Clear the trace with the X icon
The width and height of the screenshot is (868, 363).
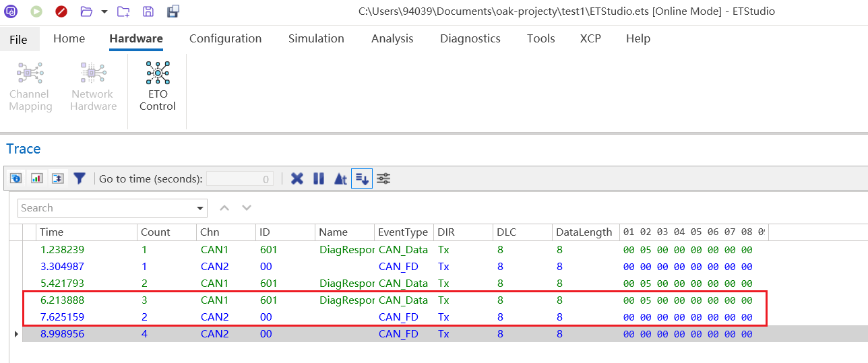(x=297, y=178)
